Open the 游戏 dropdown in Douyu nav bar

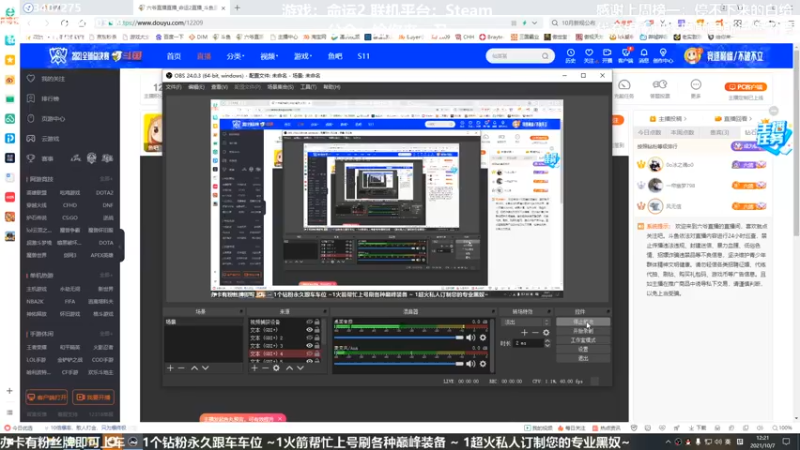303,56
